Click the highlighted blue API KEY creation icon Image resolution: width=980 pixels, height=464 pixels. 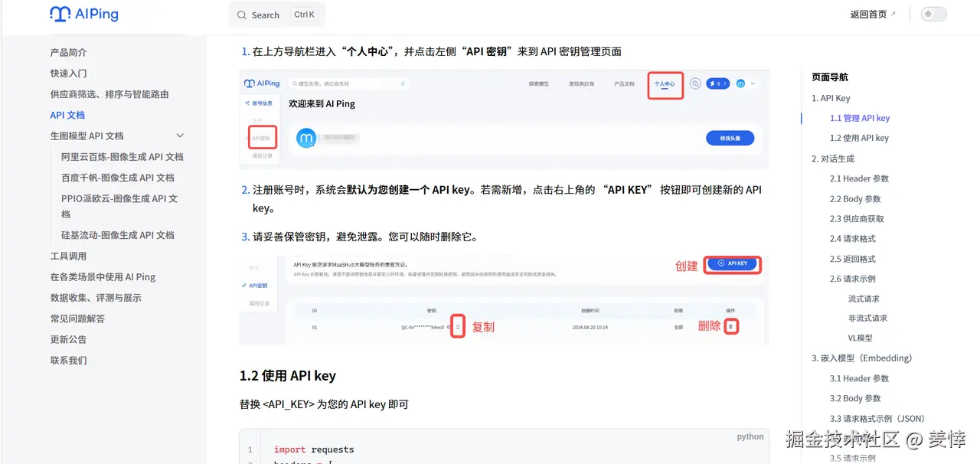[733, 263]
